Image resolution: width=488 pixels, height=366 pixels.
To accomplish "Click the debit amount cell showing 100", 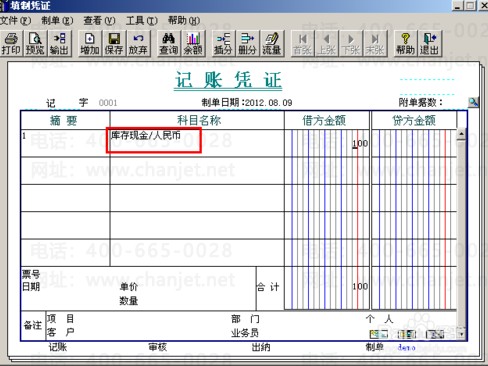I will 327,143.
